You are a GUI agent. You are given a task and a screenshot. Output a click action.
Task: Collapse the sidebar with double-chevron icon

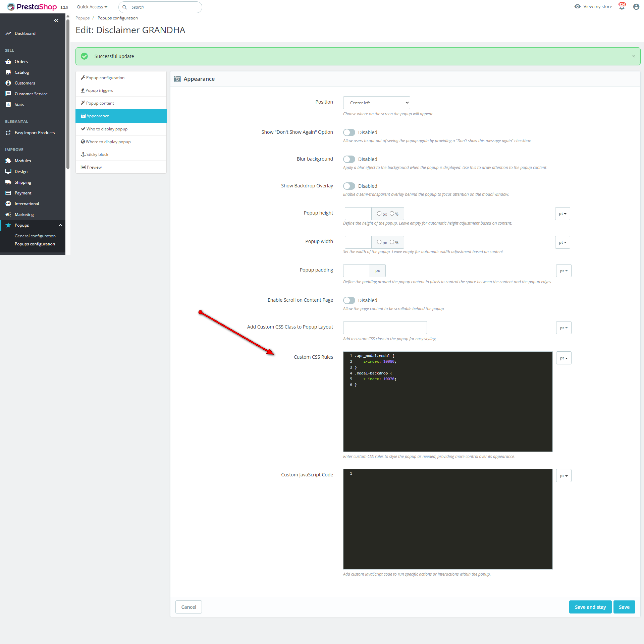tap(56, 21)
